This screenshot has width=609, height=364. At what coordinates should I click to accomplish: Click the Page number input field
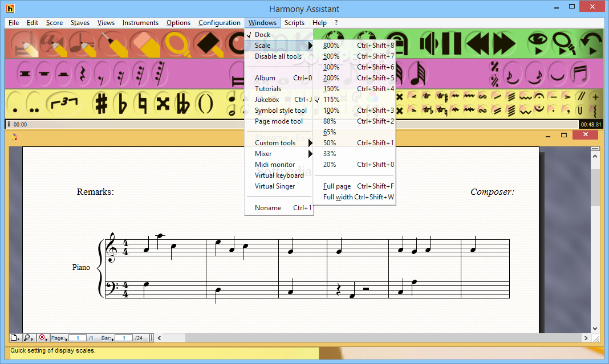point(78,338)
